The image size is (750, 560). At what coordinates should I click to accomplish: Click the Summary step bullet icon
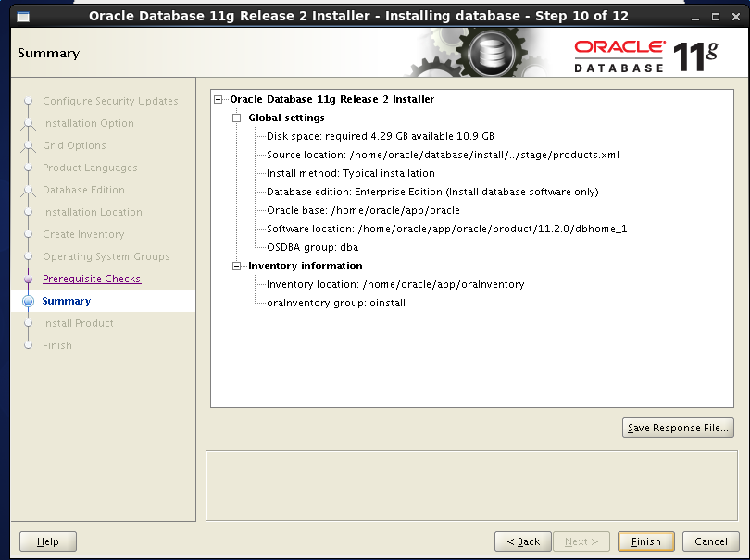(x=28, y=301)
